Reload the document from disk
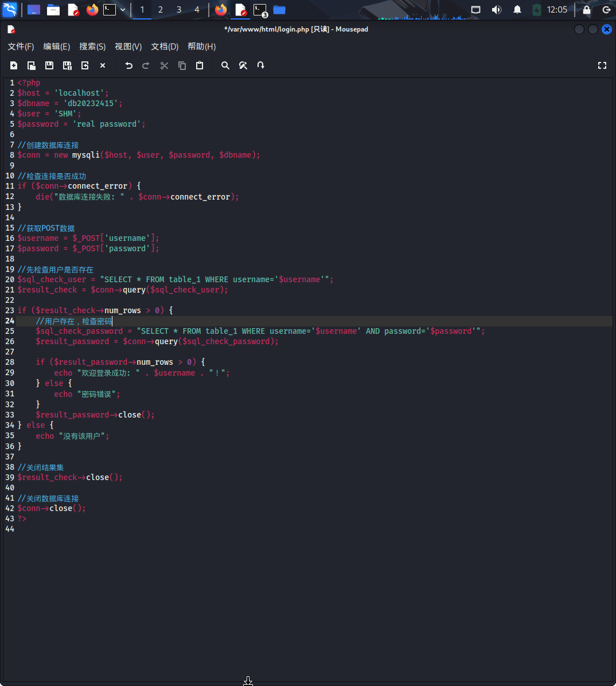The image size is (616, 686). [x=85, y=65]
